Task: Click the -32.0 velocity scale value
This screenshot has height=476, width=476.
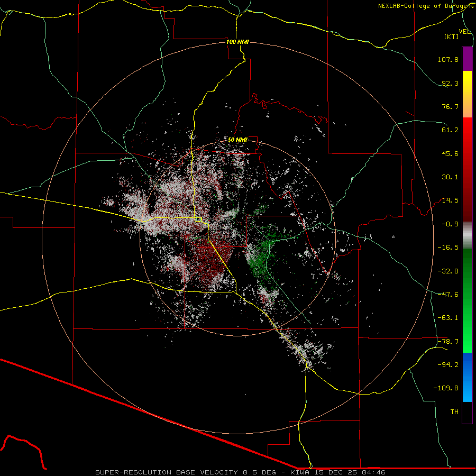Action: tap(448, 271)
